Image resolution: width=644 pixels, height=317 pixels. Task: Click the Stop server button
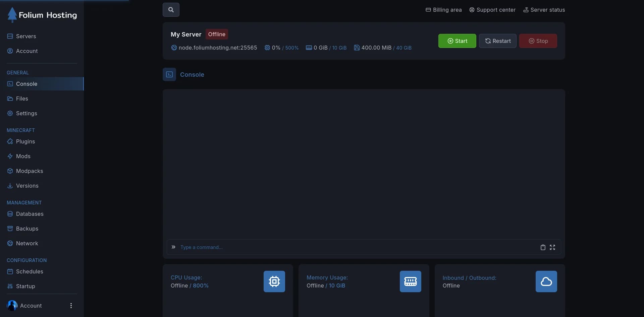pyautogui.click(x=538, y=41)
